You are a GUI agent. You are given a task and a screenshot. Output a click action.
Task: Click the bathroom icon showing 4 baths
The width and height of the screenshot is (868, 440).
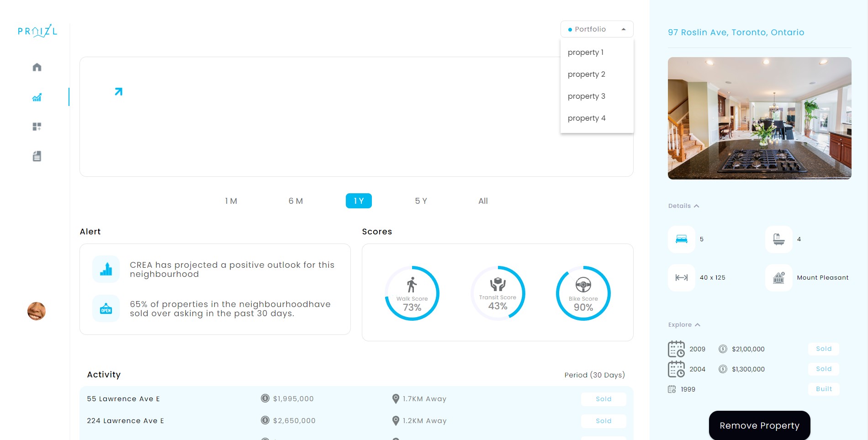click(778, 239)
